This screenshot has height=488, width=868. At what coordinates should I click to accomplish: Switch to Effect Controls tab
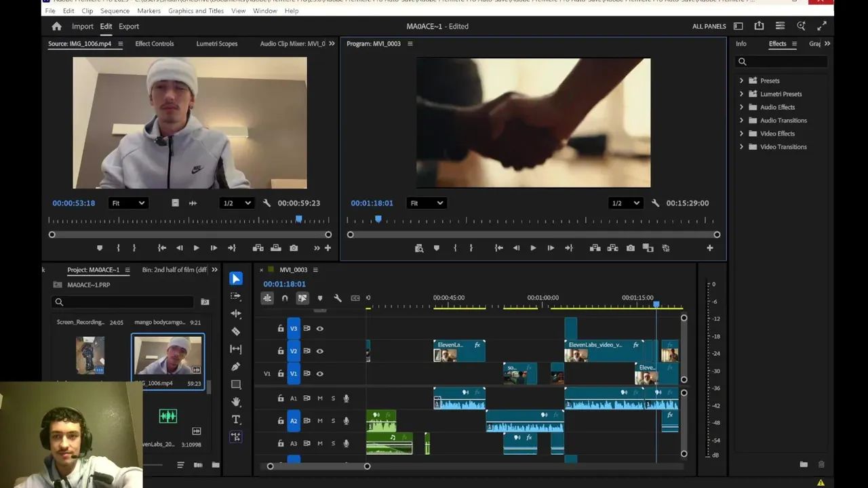155,43
